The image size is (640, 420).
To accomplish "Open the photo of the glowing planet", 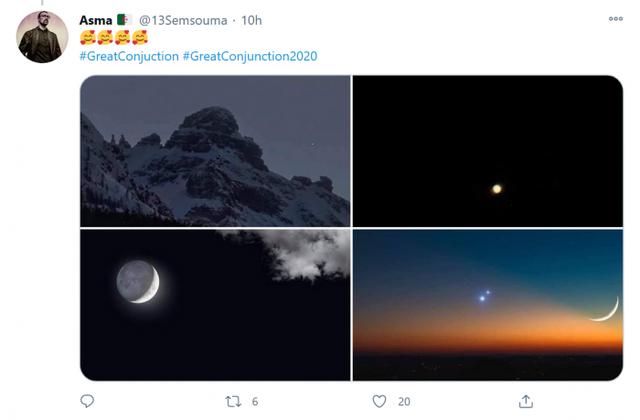I will [x=487, y=151].
